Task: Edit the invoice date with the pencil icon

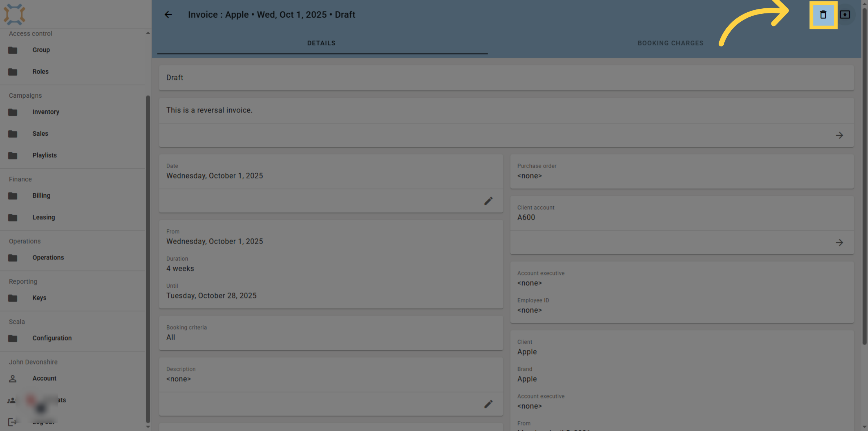Action: pos(488,201)
